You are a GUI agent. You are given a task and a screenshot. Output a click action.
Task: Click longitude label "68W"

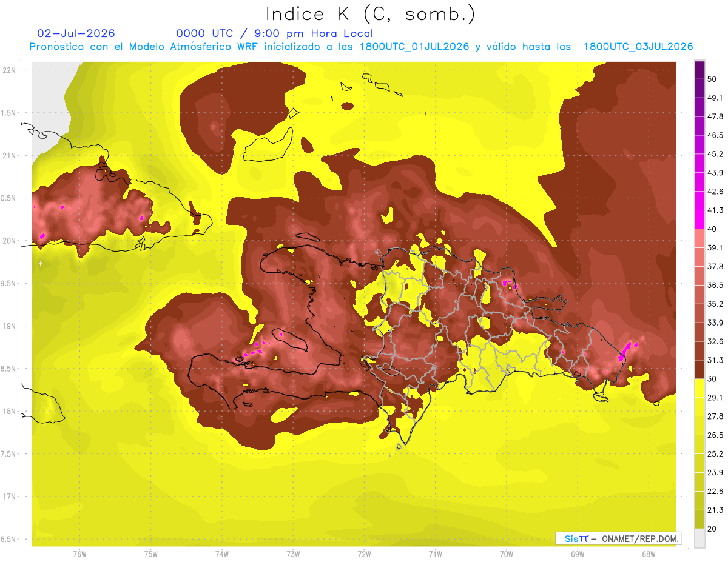click(648, 554)
